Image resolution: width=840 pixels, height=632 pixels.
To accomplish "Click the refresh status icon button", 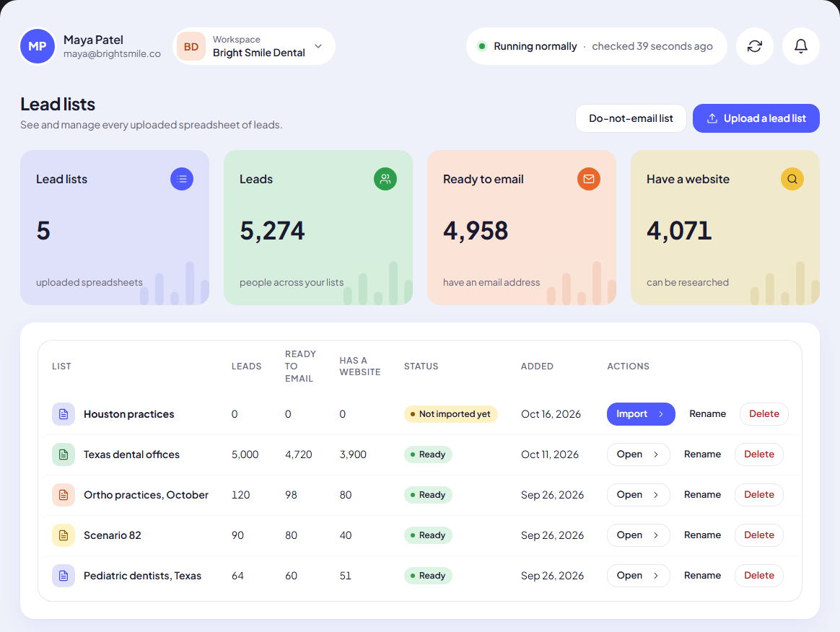I will click(x=754, y=46).
